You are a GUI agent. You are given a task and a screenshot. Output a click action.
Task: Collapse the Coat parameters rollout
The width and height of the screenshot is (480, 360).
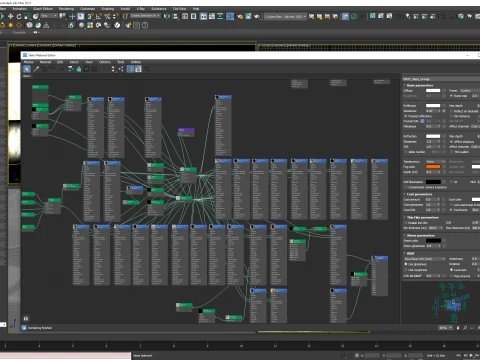coord(419,194)
